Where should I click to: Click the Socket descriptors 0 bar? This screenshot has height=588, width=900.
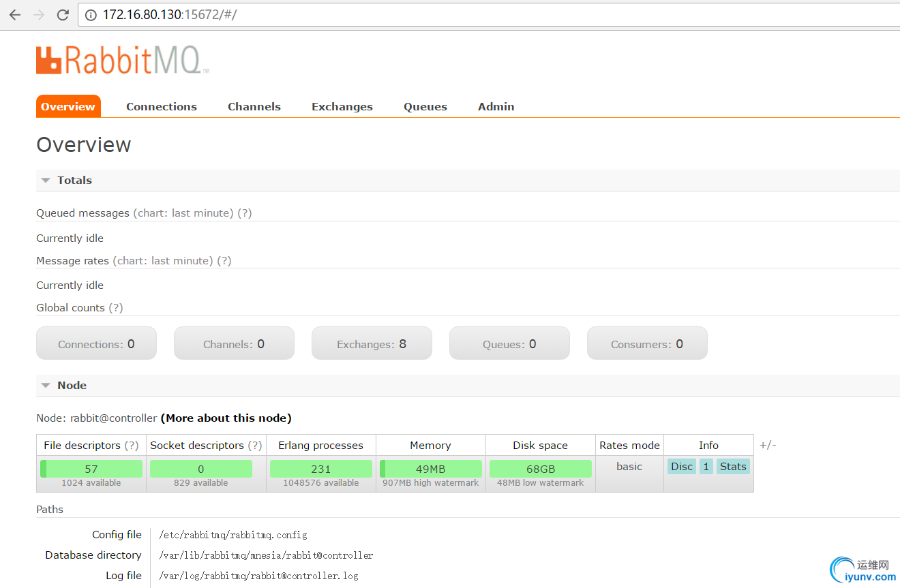(x=201, y=469)
